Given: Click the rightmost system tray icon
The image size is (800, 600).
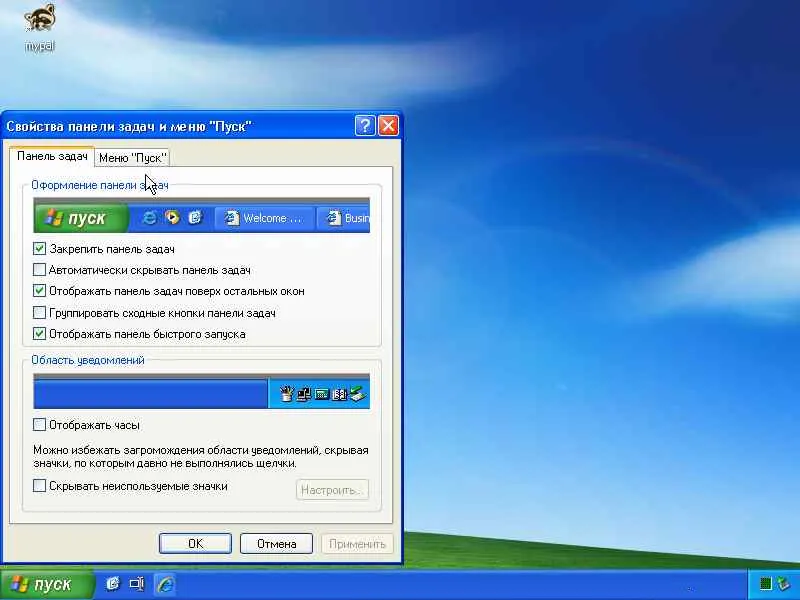Looking at the screenshot, I should tap(783, 583).
